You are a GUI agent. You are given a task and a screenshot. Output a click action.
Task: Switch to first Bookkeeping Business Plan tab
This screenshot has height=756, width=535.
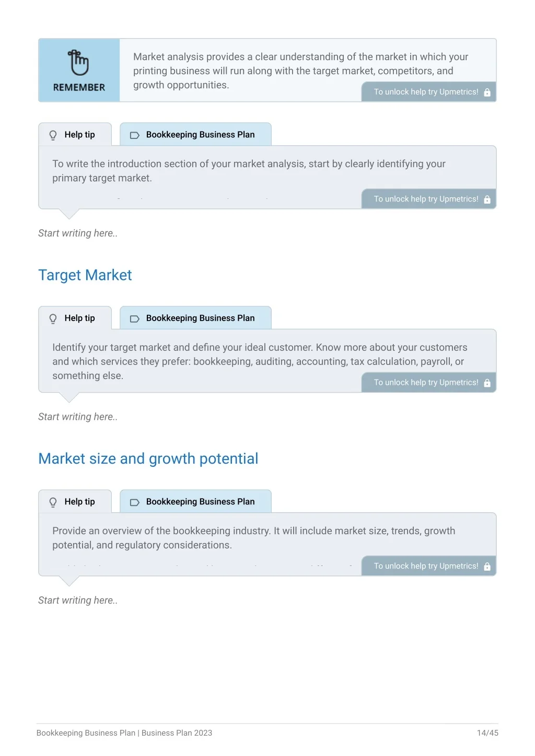[x=195, y=135]
